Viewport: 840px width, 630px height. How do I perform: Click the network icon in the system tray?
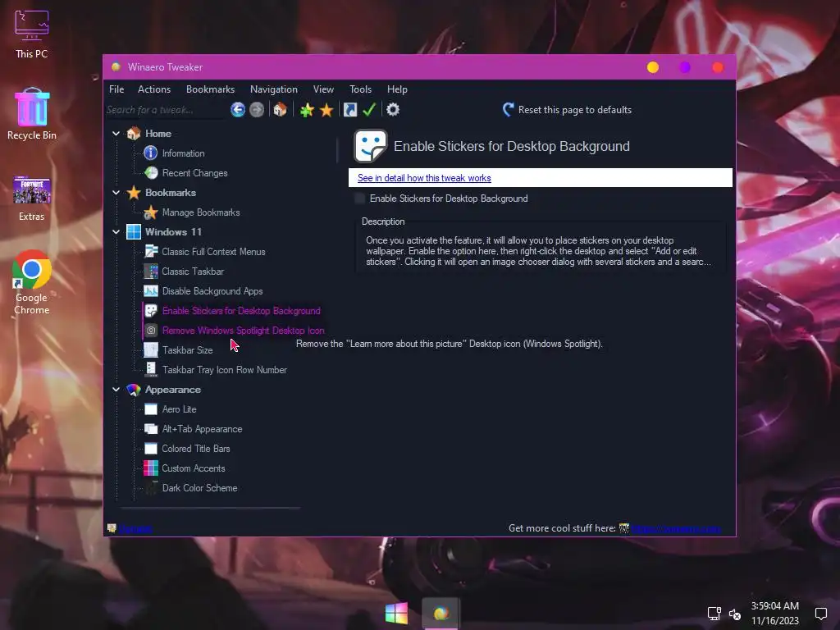pos(714,614)
